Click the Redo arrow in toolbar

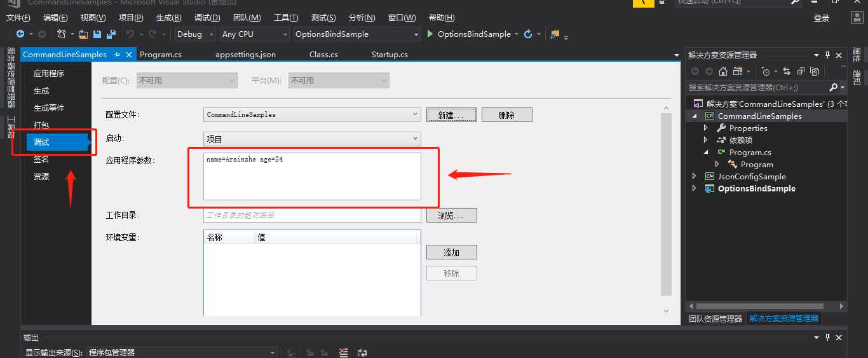click(153, 34)
